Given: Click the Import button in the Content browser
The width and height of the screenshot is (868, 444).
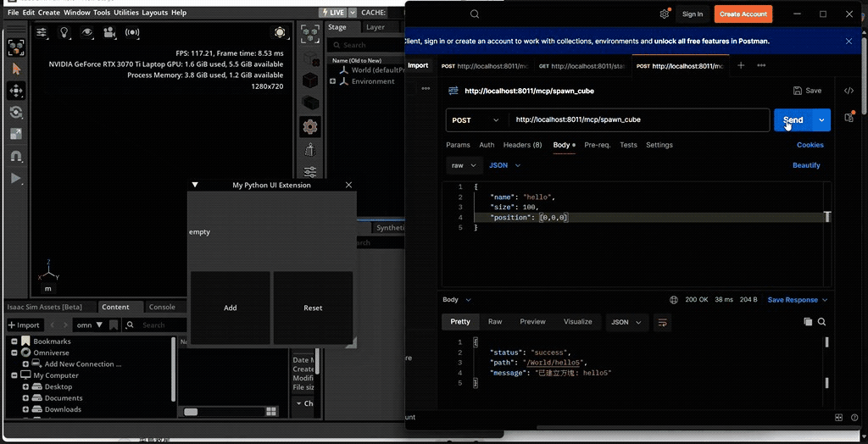Looking at the screenshot, I should pyautogui.click(x=24, y=325).
